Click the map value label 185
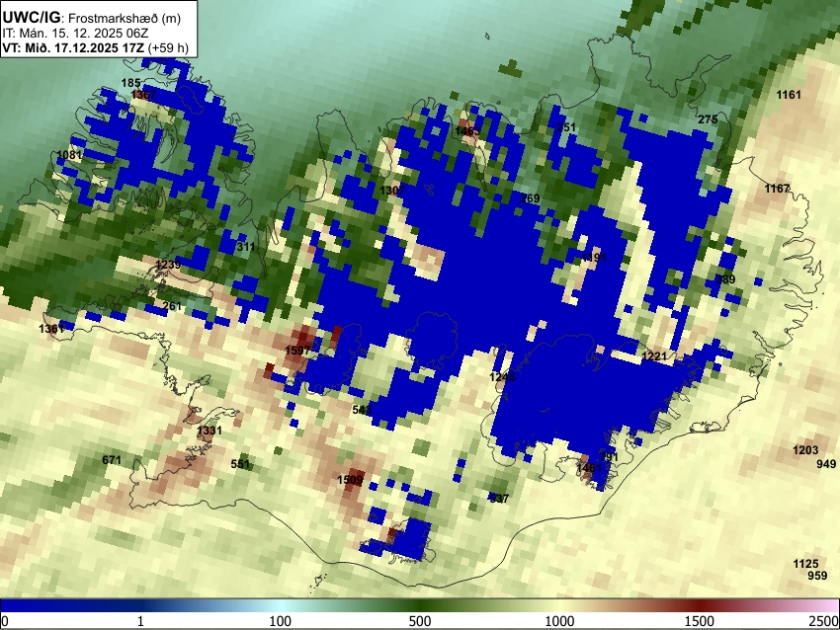Image resolution: width=840 pixels, height=630 pixels. tap(130, 83)
